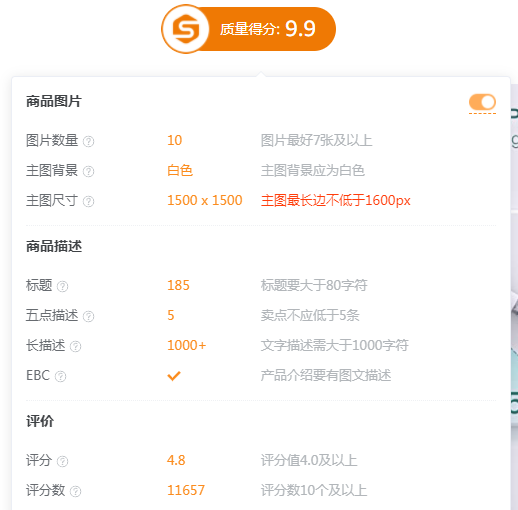Click the 商品图片 section heading
Screen dimensions: 518x510
coord(54,101)
